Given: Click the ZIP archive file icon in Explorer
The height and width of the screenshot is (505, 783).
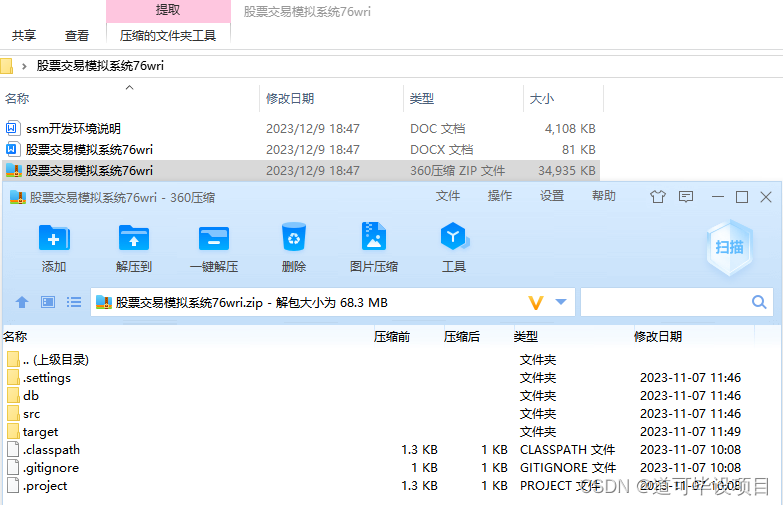Looking at the screenshot, I should point(13,170).
